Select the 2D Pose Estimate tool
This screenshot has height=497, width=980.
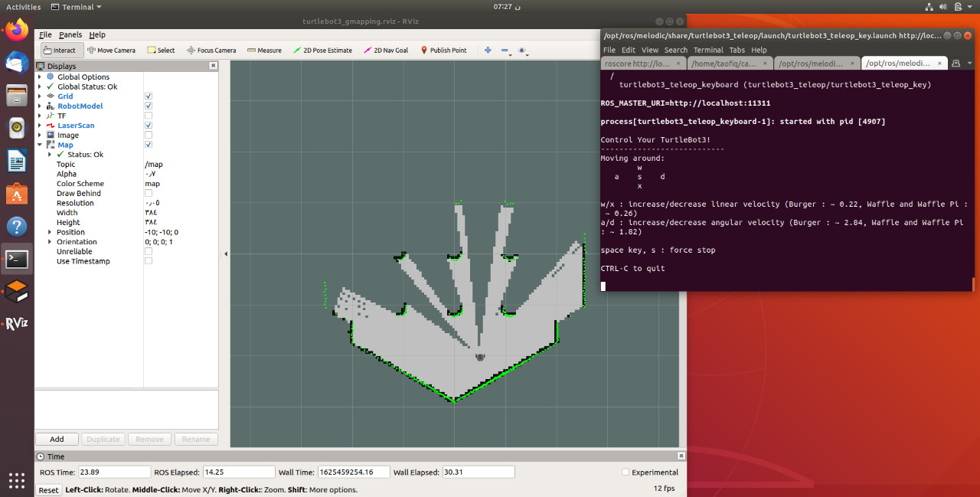[322, 51]
